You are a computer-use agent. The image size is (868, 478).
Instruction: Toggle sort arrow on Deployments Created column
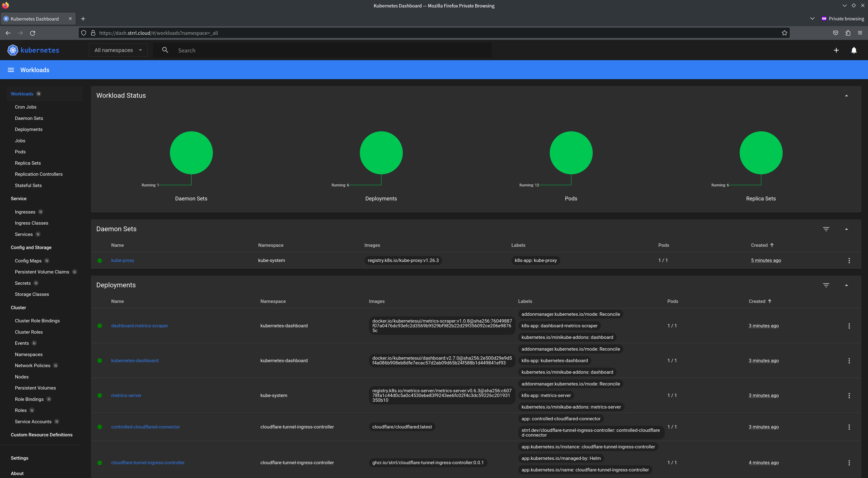click(769, 301)
